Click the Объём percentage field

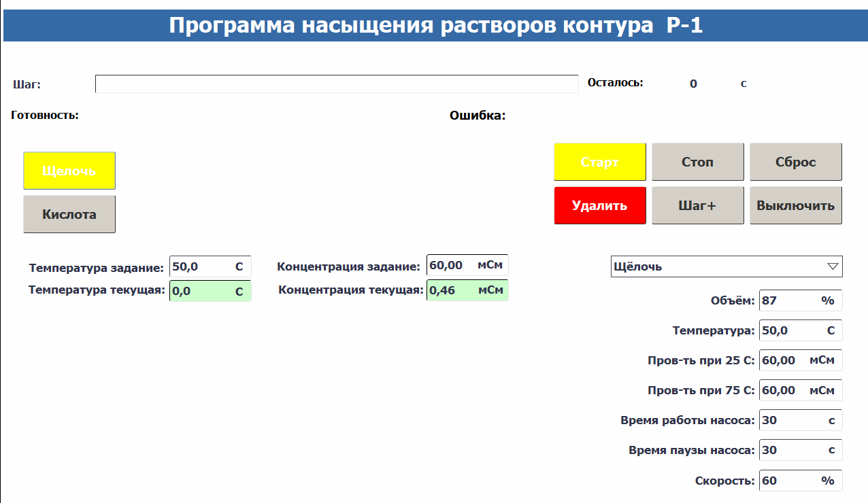800,300
